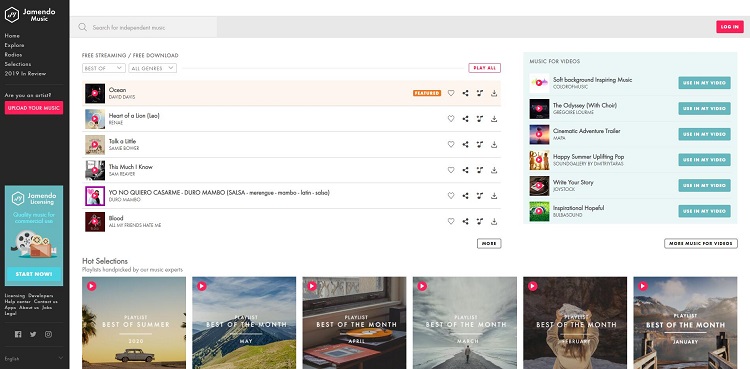Click MORE button below track list
750x369 pixels.
[x=489, y=244]
